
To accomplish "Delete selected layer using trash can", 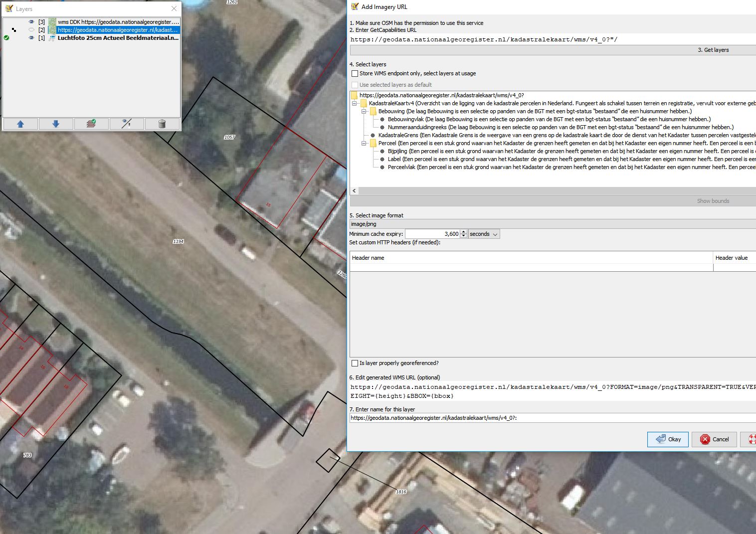I will pos(162,124).
